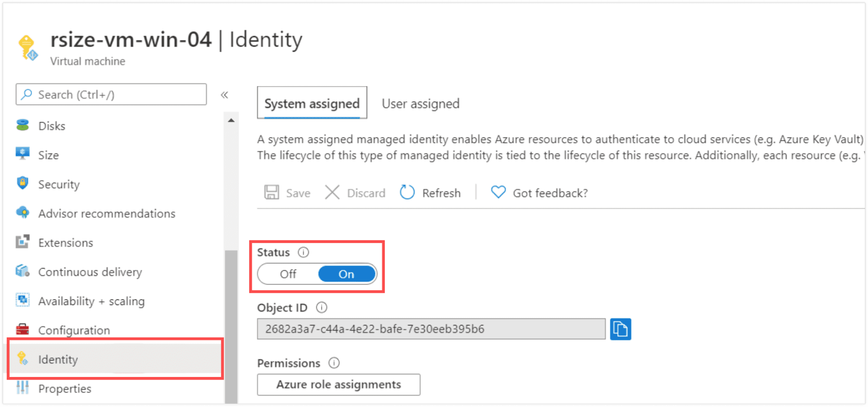Screen dimensions: 868x407
Task: Open Advisor recommendations in the menu
Action: [x=106, y=213]
